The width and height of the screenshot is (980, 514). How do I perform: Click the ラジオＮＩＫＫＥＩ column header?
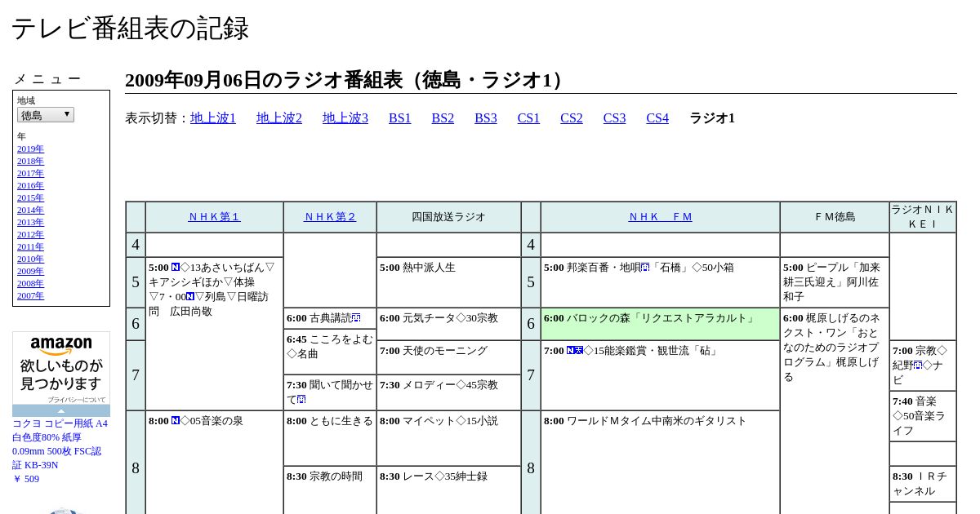(923, 217)
